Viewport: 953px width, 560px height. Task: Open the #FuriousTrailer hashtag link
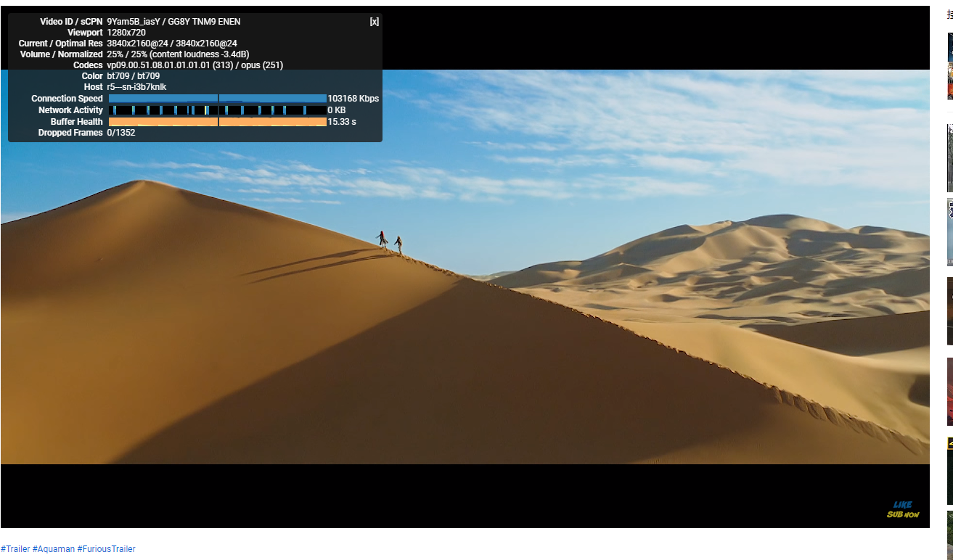(107, 549)
